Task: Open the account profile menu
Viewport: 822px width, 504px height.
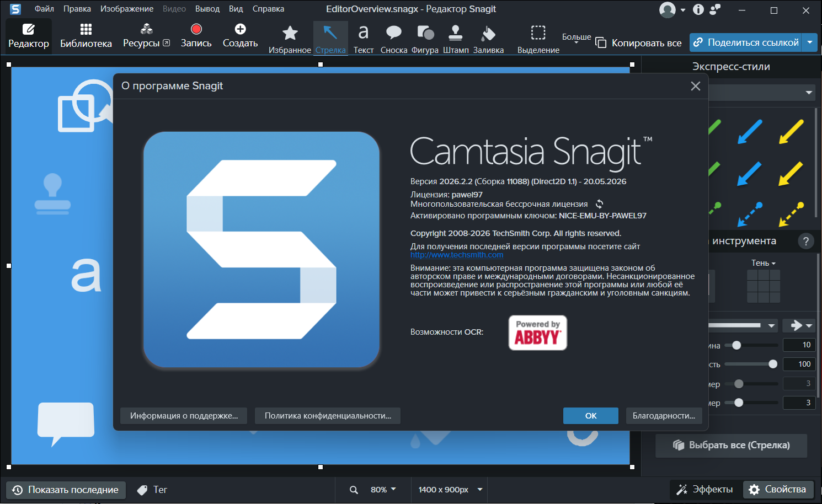Action: 672,9
